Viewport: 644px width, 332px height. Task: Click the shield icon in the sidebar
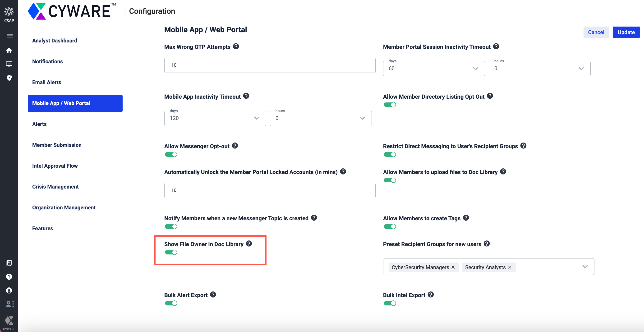(x=9, y=78)
